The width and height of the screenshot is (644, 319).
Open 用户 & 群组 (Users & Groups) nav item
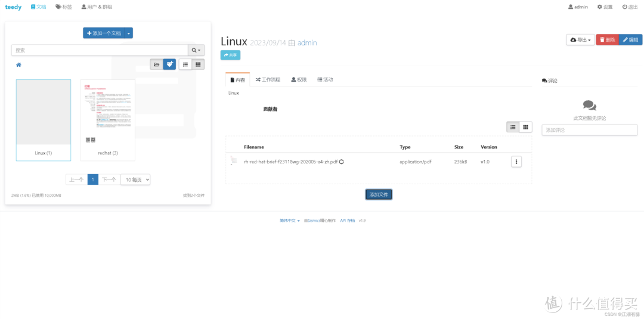pos(97,7)
